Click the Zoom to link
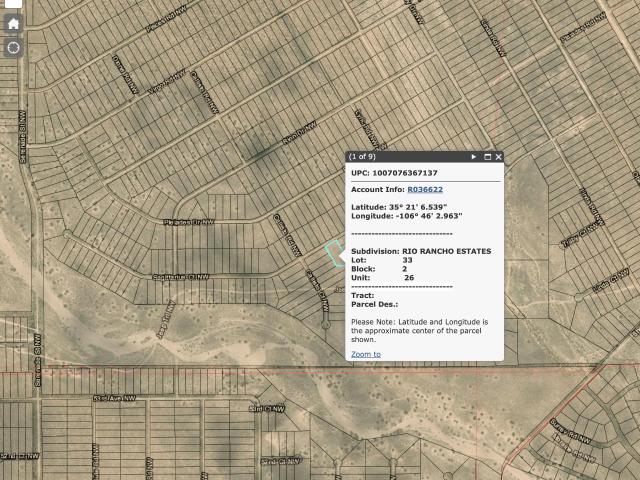 [x=366, y=354]
